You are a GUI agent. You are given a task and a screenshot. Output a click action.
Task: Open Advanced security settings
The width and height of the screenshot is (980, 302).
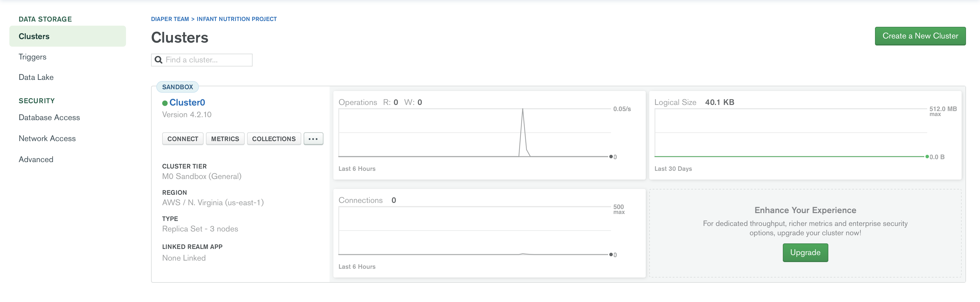pyautogui.click(x=36, y=159)
